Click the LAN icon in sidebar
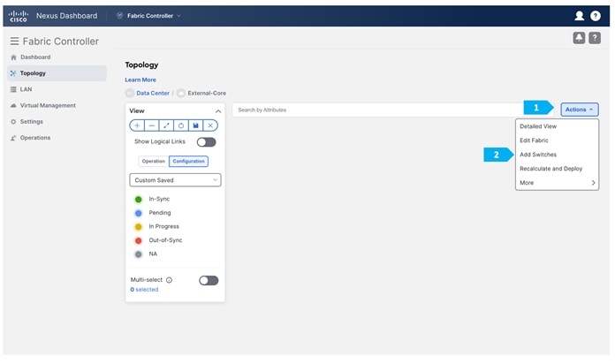Viewport: 615px width, 364px height. point(13,89)
